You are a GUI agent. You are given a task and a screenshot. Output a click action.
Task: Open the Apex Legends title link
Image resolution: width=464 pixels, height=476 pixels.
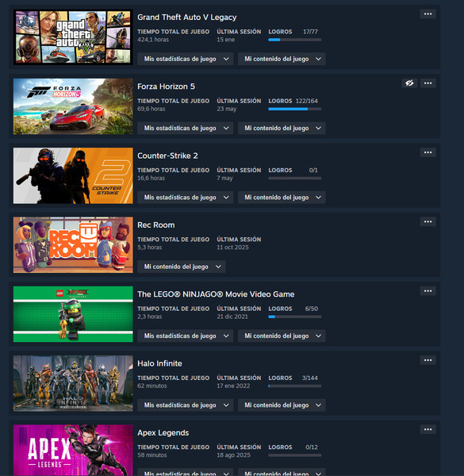pos(163,432)
